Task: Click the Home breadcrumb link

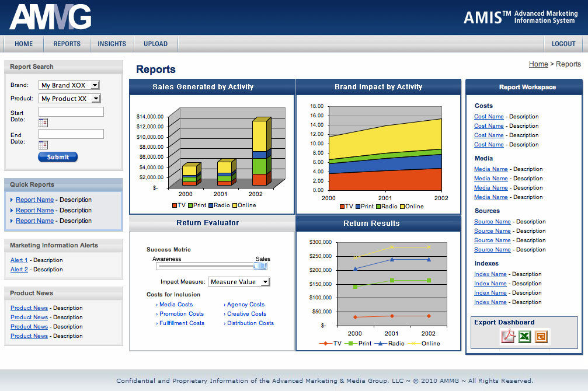Action: click(538, 64)
